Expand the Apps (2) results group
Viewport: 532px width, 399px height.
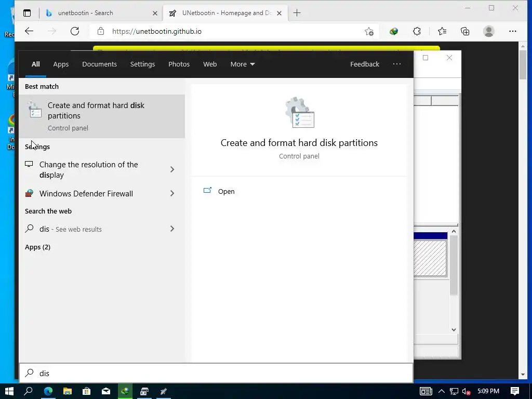click(x=37, y=247)
